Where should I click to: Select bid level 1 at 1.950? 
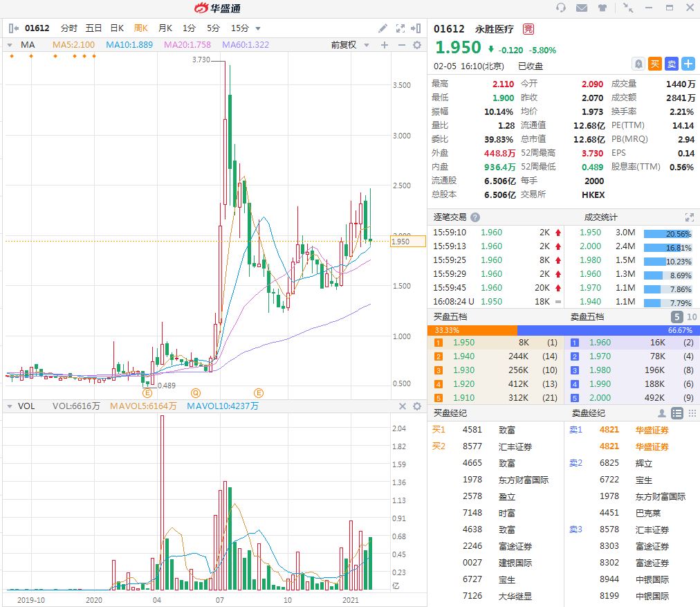click(495, 343)
